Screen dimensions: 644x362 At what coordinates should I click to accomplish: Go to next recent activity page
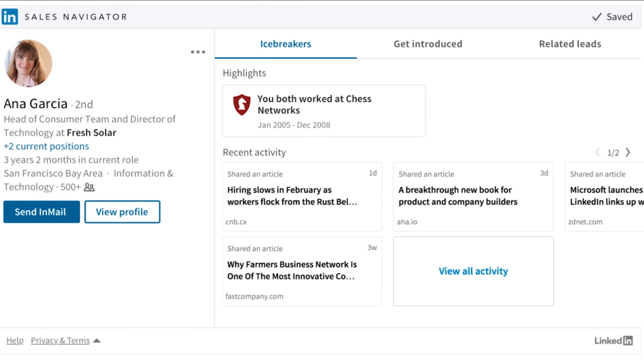click(628, 152)
